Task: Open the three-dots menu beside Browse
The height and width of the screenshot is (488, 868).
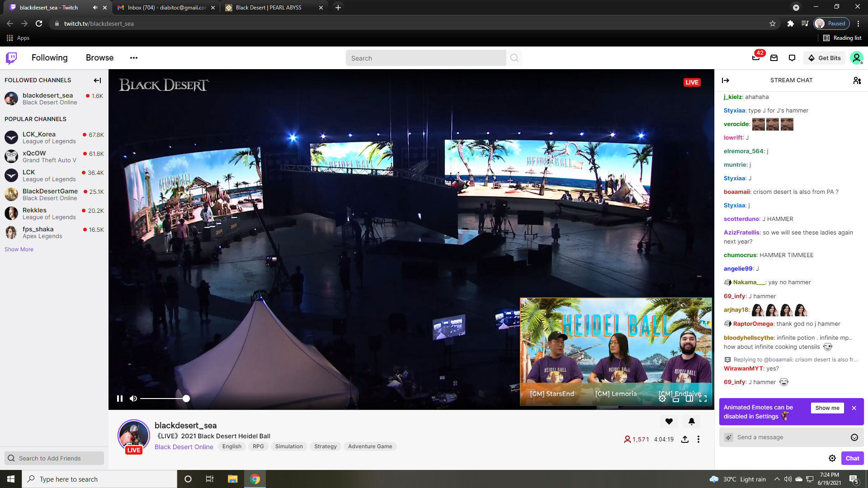Action: click(x=134, y=58)
